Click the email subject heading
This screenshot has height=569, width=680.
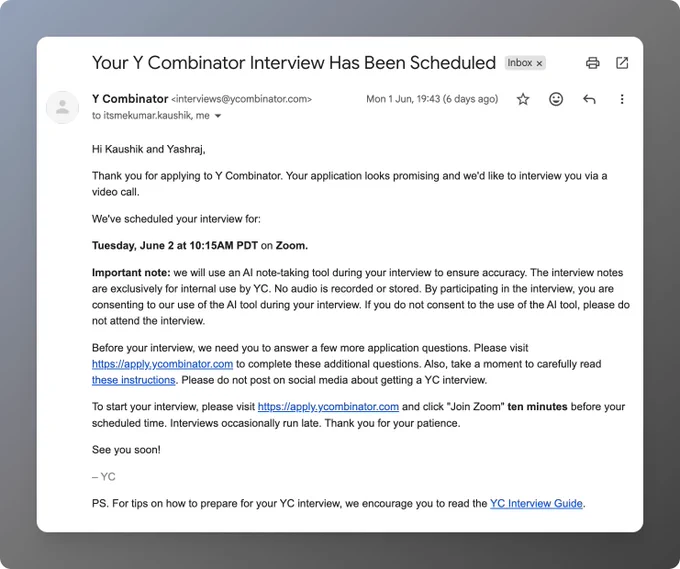(294, 63)
